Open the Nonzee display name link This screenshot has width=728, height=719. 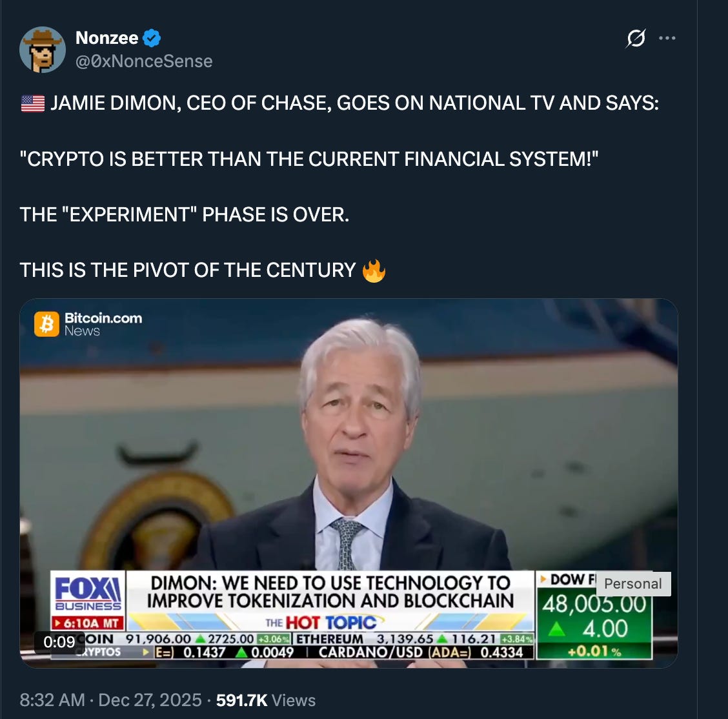click(106, 38)
